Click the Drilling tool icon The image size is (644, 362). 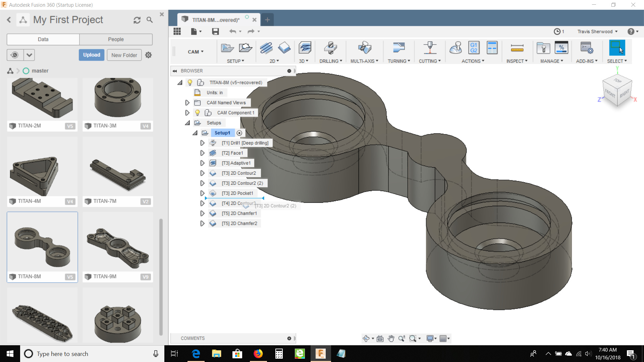point(330,48)
